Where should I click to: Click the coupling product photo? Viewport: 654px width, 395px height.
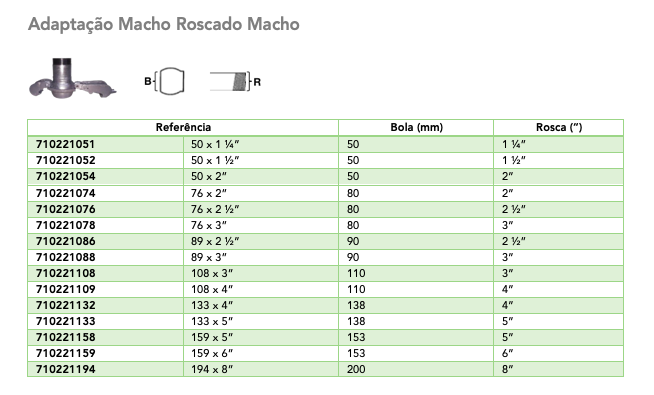(x=73, y=78)
